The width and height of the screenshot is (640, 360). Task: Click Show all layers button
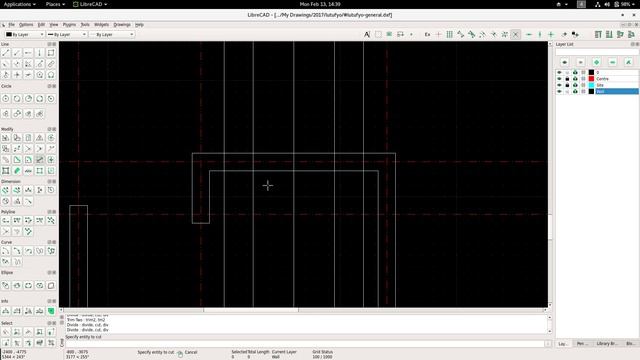pyautogui.click(x=564, y=62)
